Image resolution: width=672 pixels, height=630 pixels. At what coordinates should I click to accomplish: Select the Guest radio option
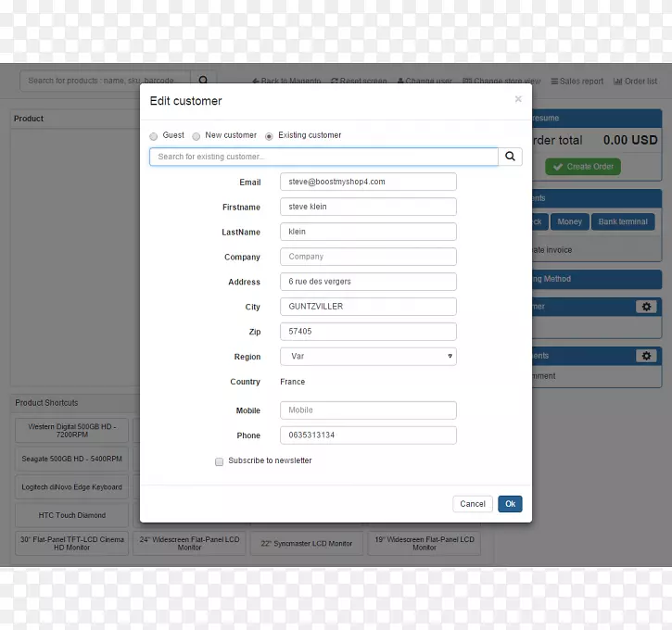[154, 136]
